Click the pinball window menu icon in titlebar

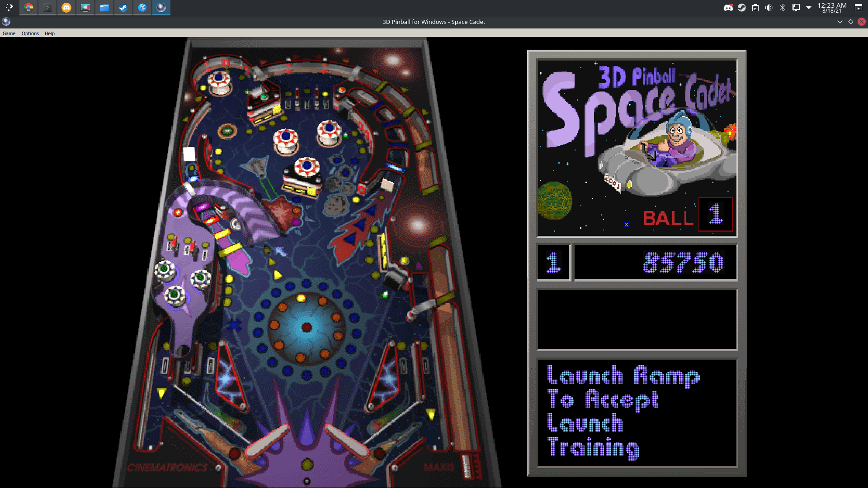(x=6, y=22)
